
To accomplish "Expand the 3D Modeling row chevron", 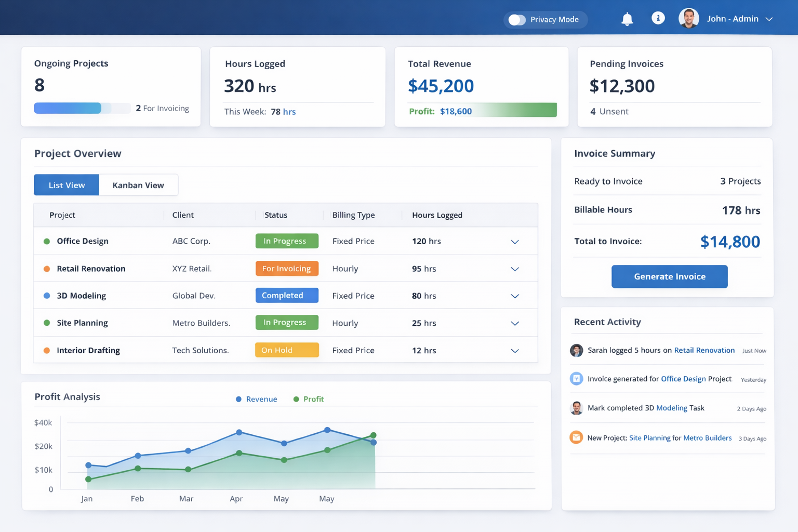I will [515, 296].
